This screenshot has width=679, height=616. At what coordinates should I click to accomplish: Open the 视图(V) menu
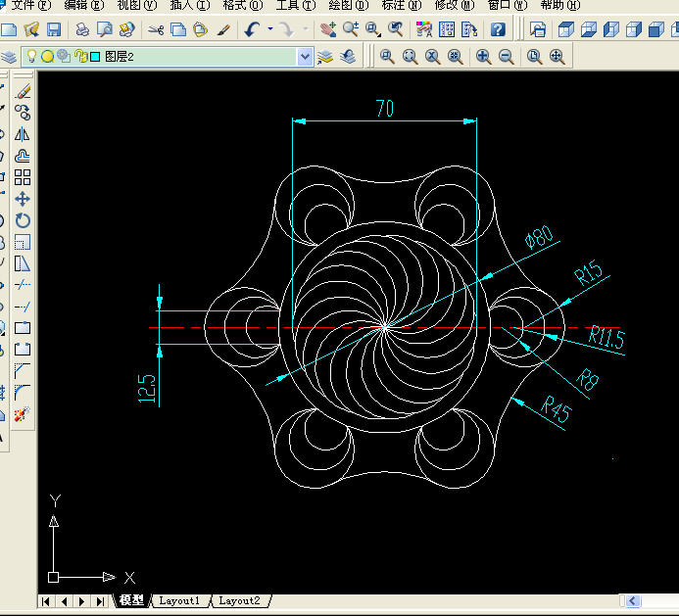pos(137,5)
